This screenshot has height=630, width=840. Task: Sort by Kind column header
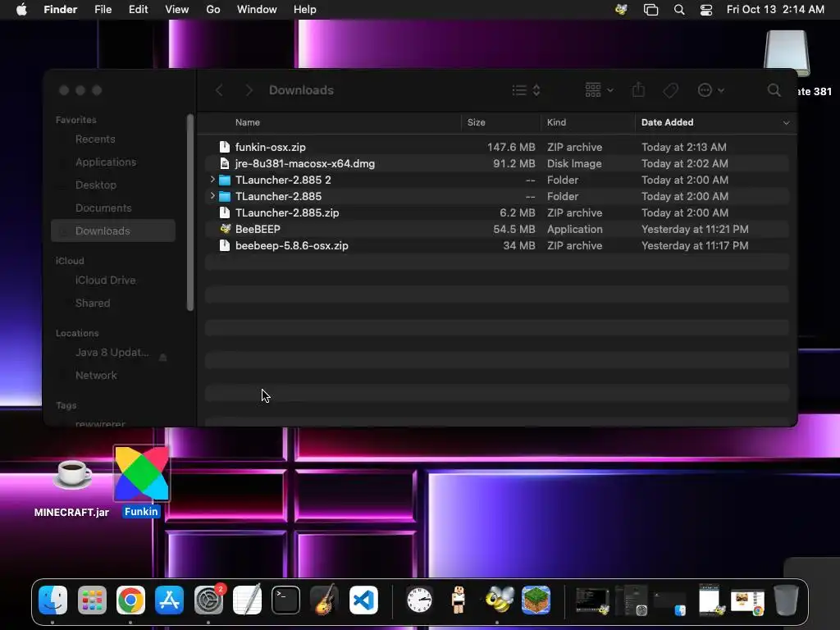(x=557, y=122)
